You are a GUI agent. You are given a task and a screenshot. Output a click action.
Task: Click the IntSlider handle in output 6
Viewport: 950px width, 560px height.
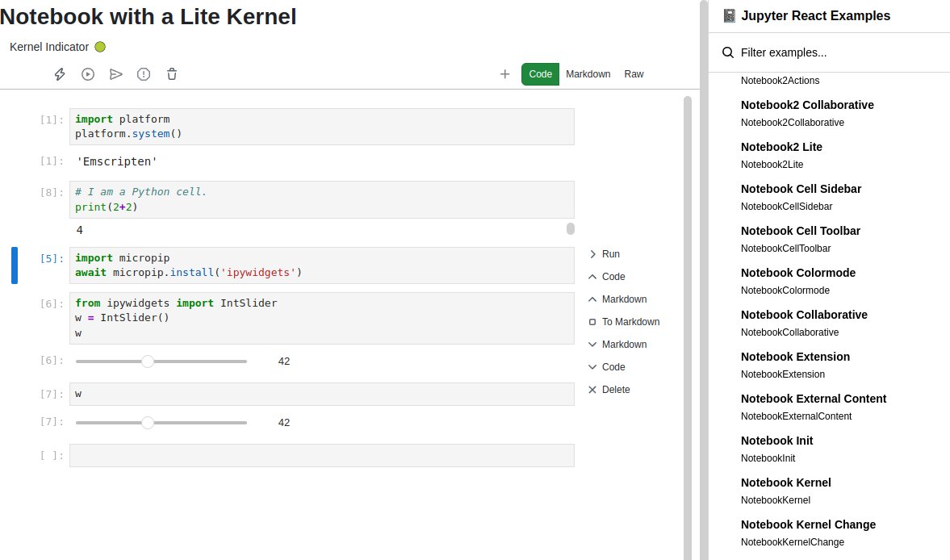(x=148, y=361)
